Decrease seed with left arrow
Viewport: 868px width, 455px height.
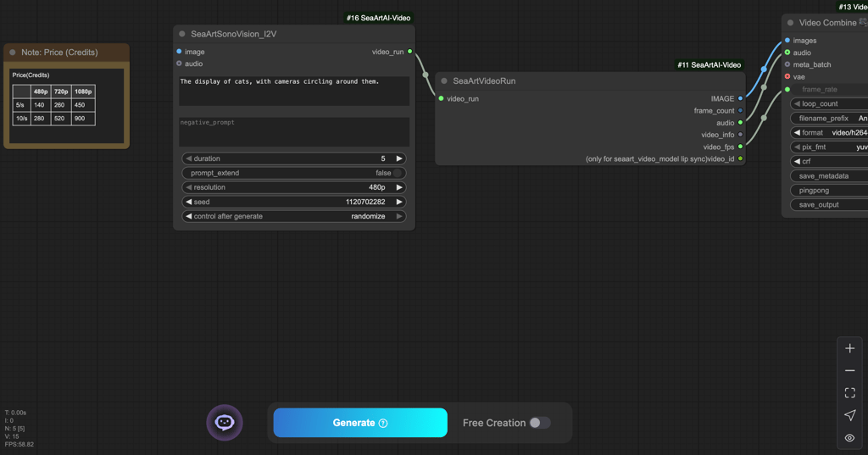[x=189, y=202]
